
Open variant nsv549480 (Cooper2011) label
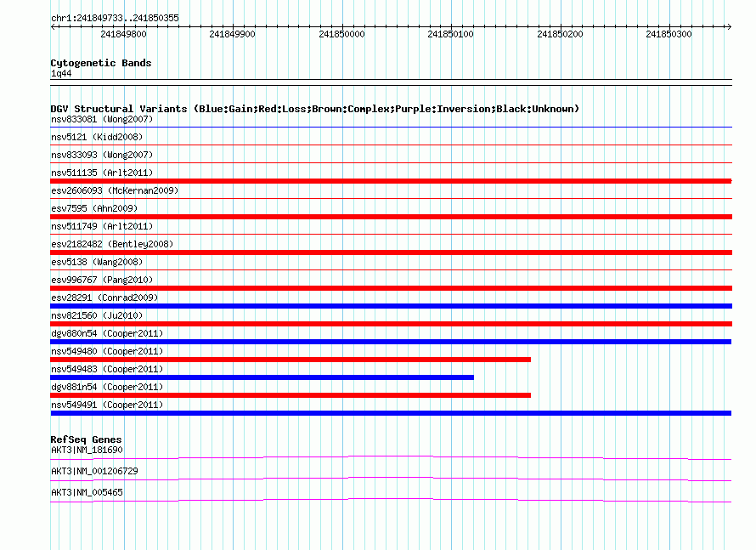pyautogui.click(x=107, y=351)
